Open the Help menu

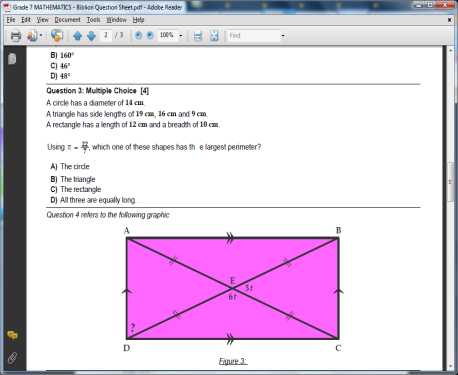point(139,20)
